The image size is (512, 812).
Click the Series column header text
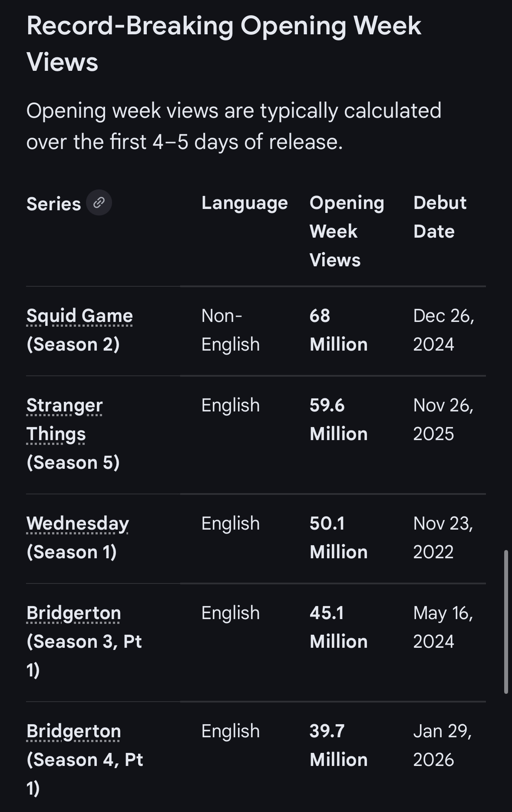pyautogui.click(x=54, y=204)
